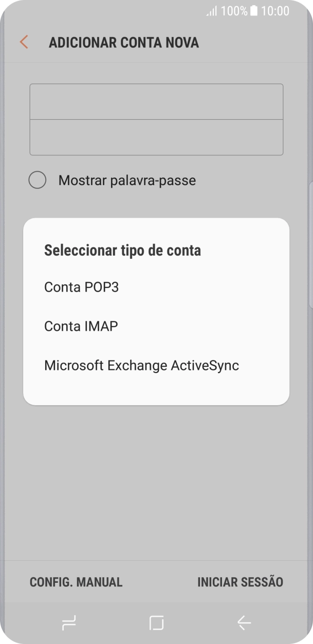Tap the Seleccionar tipo de conta dialog title

[x=123, y=249]
